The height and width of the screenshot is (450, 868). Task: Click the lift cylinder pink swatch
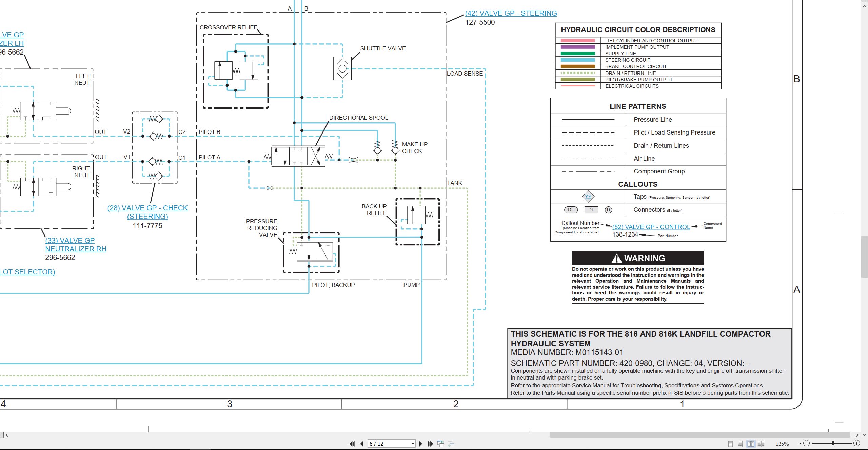pyautogui.click(x=578, y=41)
